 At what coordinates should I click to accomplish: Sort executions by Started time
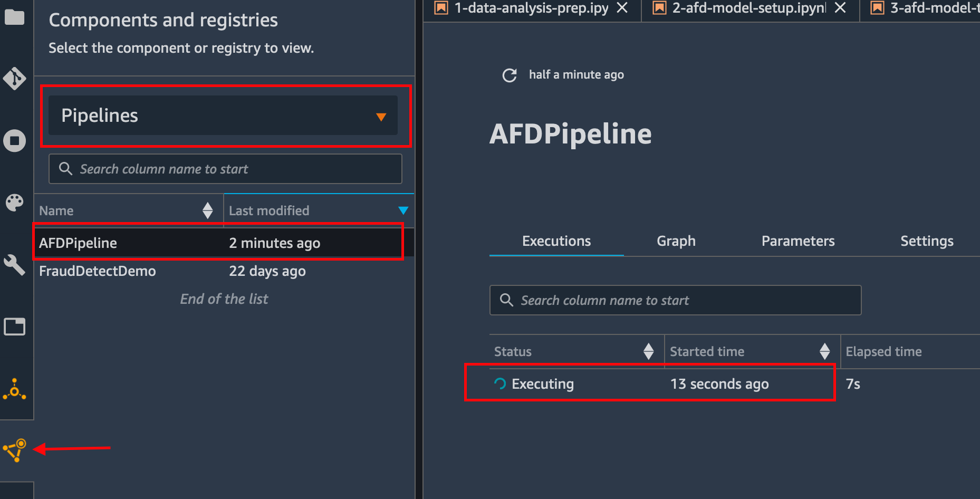(824, 351)
